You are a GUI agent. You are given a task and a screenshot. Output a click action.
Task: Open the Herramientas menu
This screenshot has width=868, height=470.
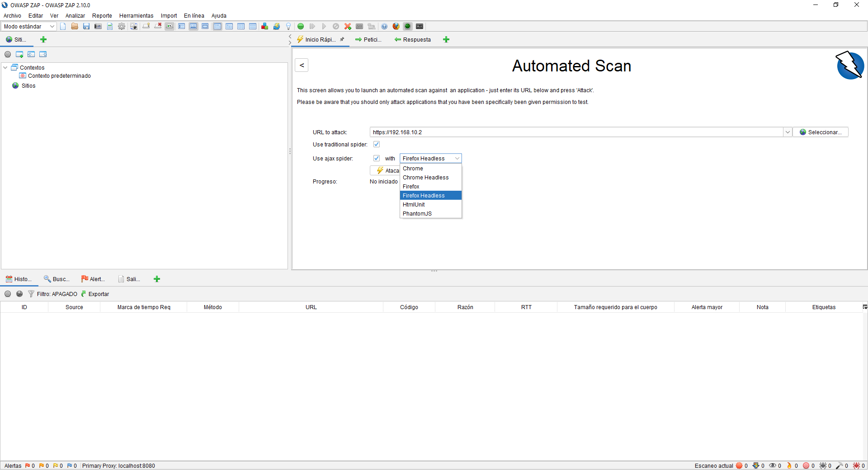click(x=136, y=16)
